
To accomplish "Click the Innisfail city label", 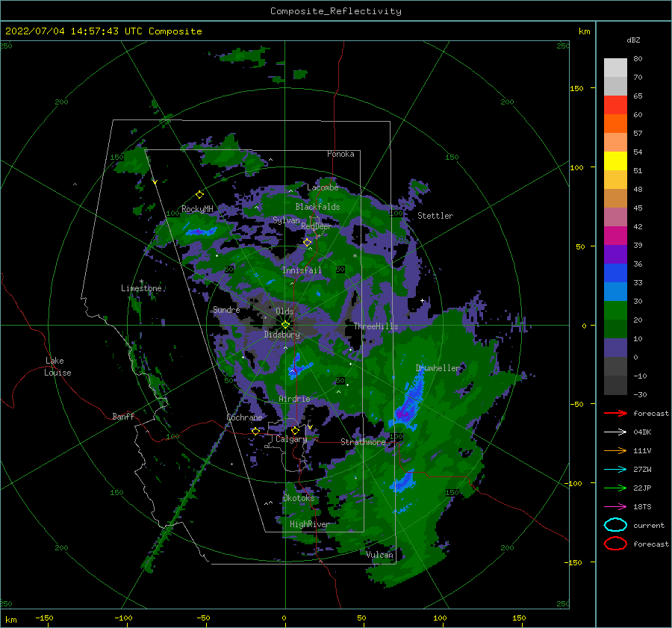I will (302, 270).
